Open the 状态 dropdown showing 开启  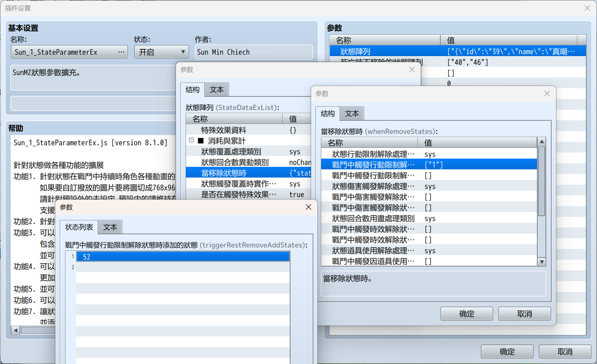coord(161,52)
